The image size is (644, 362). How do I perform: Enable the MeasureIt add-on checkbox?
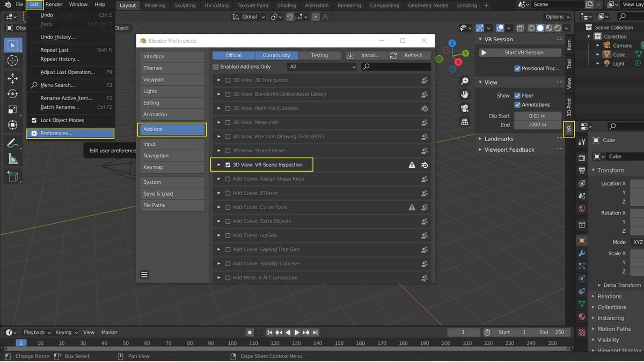click(228, 122)
